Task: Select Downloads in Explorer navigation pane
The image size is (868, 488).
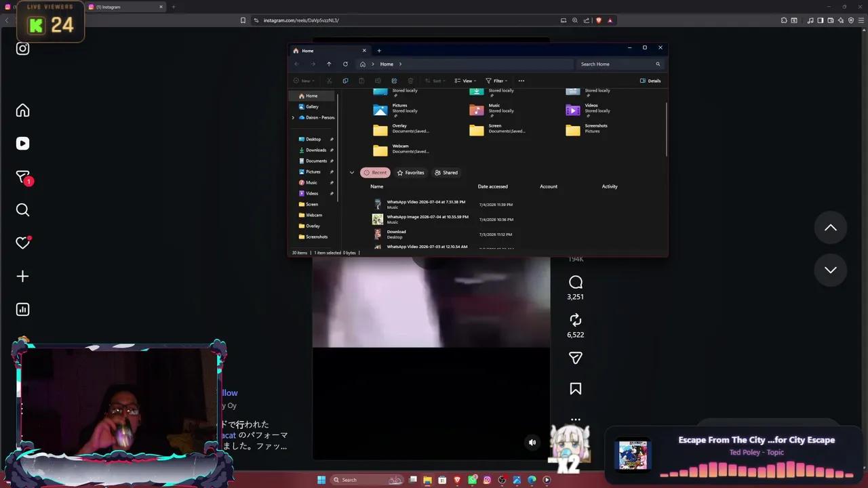Action: point(316,150)
